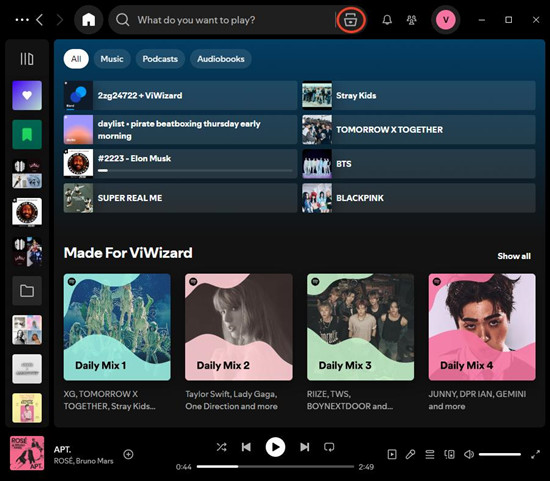Image resolution: width=550 pixels, height=481 pixels.
Task: Select the Podcasts filter
Action: coord(160,59)
